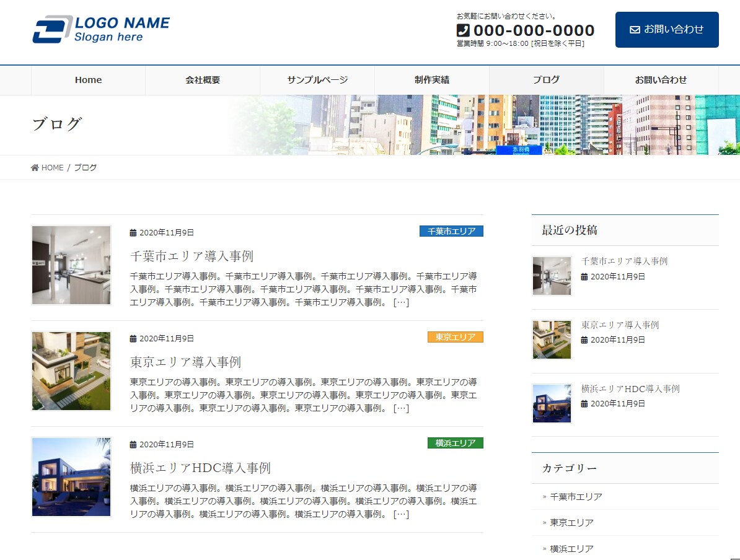Open post title 千葉市エリア導入事例 in main list
The image size is (740, 560).
(192, 256)
